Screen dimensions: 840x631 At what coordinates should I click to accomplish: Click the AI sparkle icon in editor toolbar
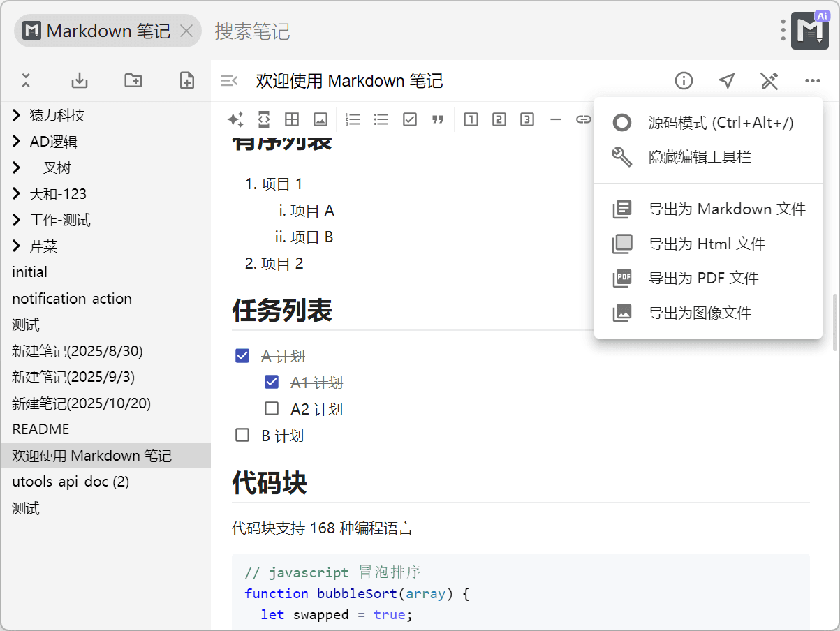(x=235, y=119)
